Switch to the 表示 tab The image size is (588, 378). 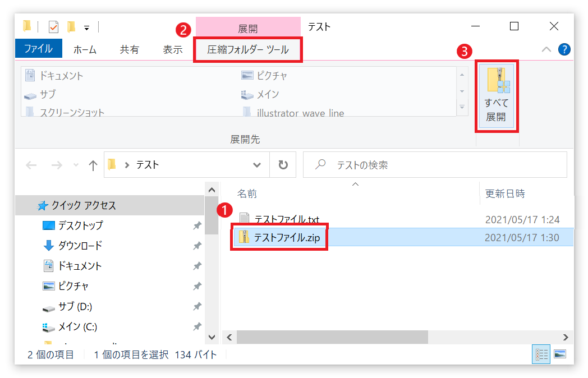pyautogui.click(x=172, y=49)
